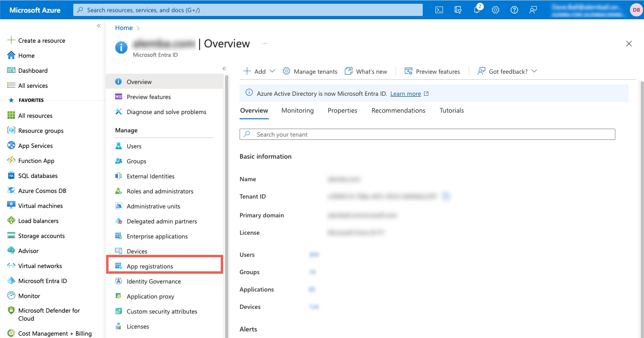Collapse the Entra ID resource menu
The image size is (644, 338).
(x=224, y=69)
